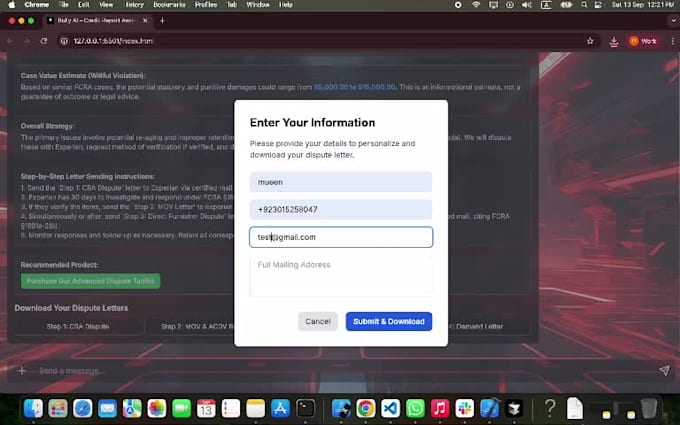Click the plus attachment icon beside message box
Image resolution: width=680 pixels, height=425 pixels.
pyautogui.click(x=21, y=371)
